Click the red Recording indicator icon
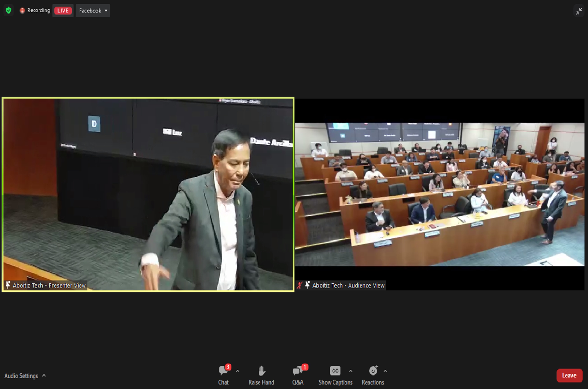588x389 pixels. pos(22,10)
